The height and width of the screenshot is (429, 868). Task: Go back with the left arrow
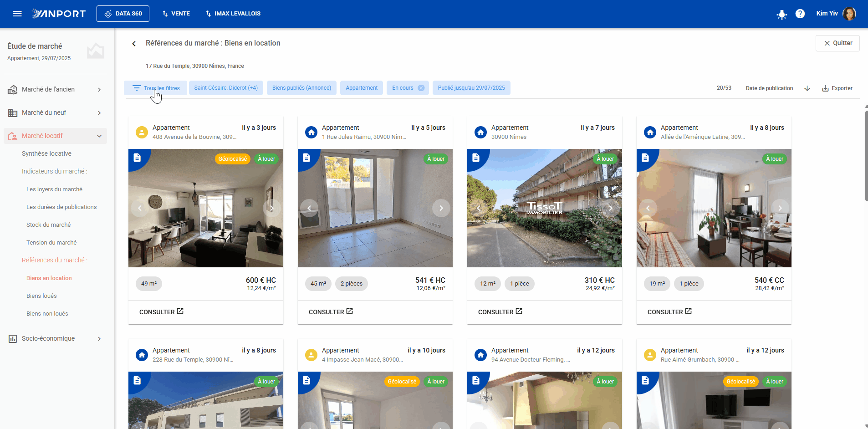click(x=134, y=44)
